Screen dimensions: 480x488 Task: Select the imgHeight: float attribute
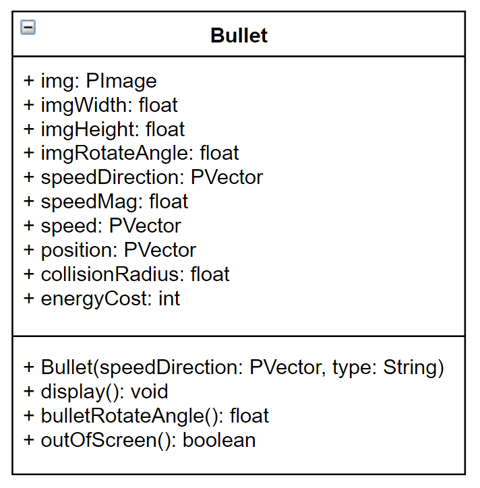tap(104, 129)
